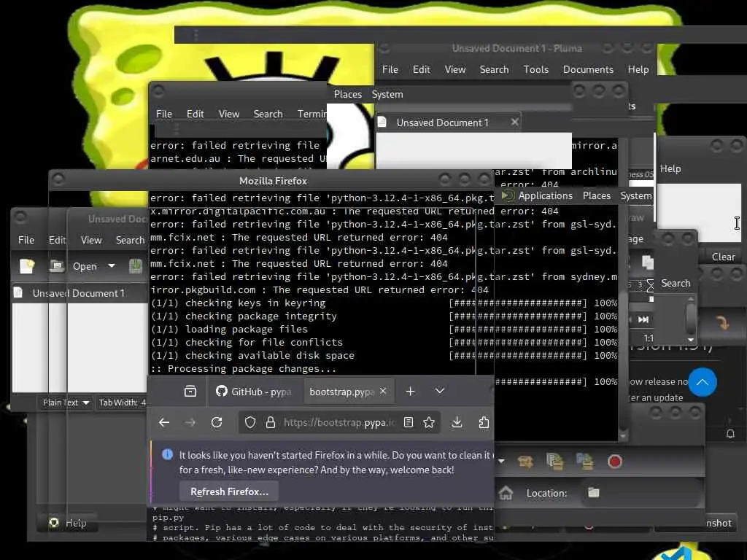
Task: Click the Firefox URL field https://bootstrap.pypa.io
Action: pyautogui.click(x=338, y=422)
